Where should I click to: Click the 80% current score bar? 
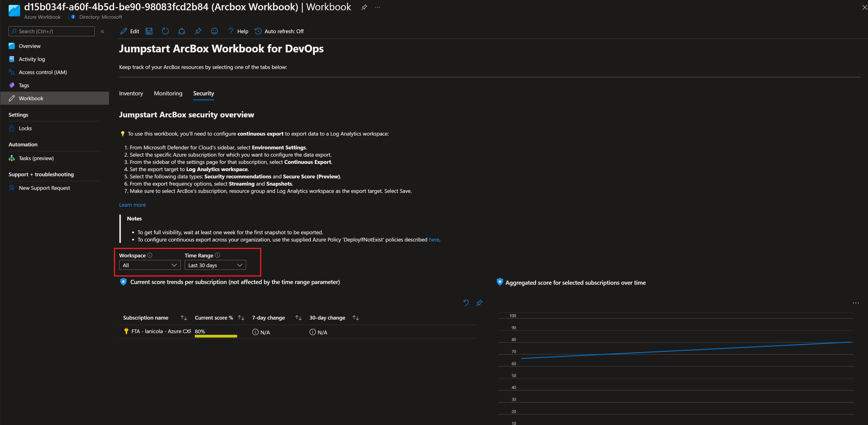216,336
